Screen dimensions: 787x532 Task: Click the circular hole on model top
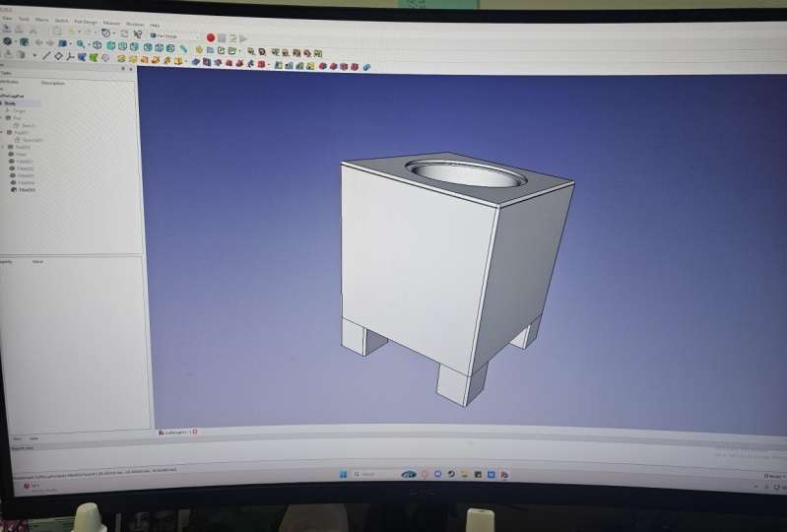pyautogui.click(x=467, y=174)
